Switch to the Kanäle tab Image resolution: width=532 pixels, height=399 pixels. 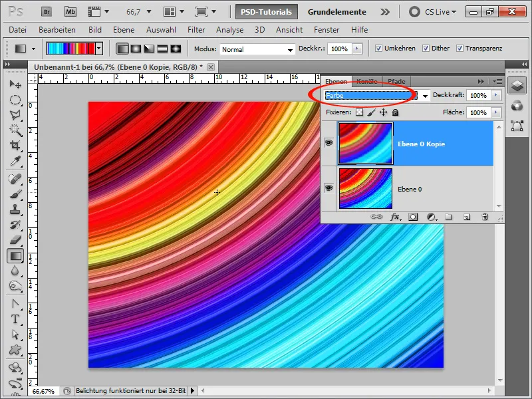coord(367,81)
